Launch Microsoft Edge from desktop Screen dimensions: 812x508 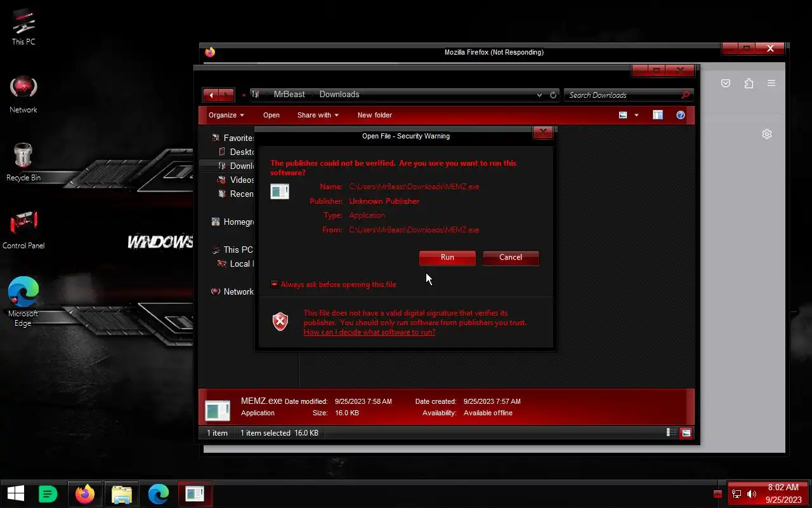click(23, 302)
